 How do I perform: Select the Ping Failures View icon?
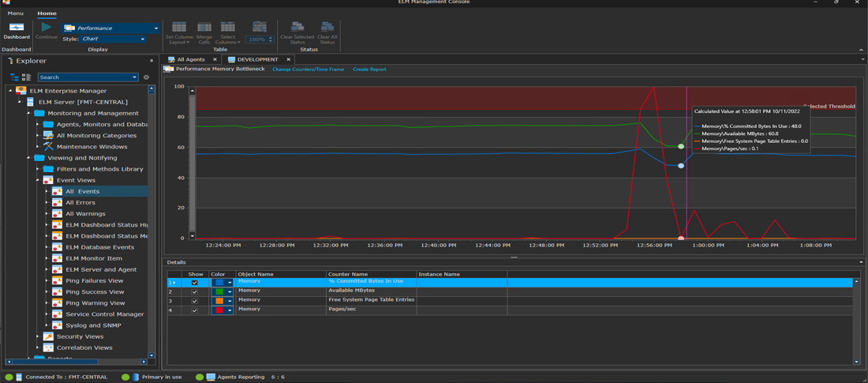57,280
